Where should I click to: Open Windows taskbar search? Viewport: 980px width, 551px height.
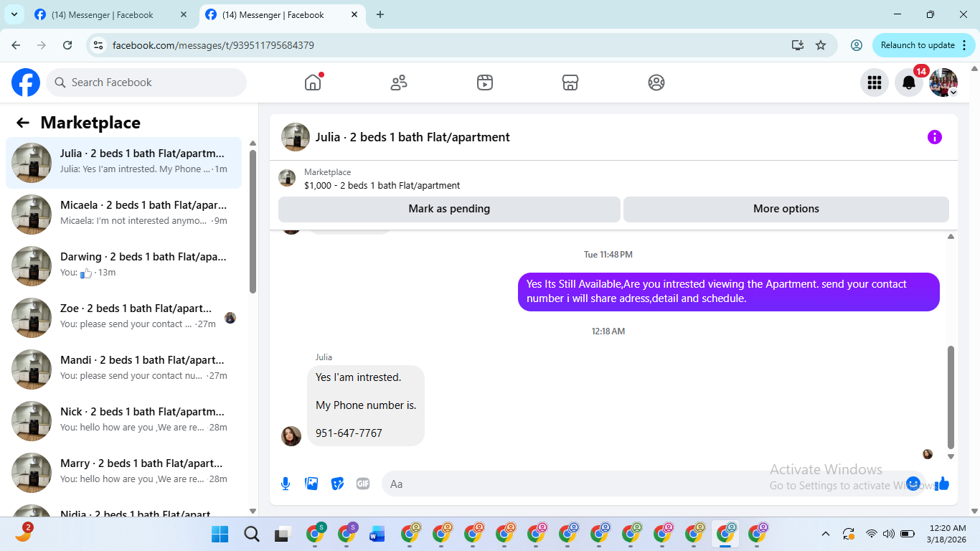251,534
